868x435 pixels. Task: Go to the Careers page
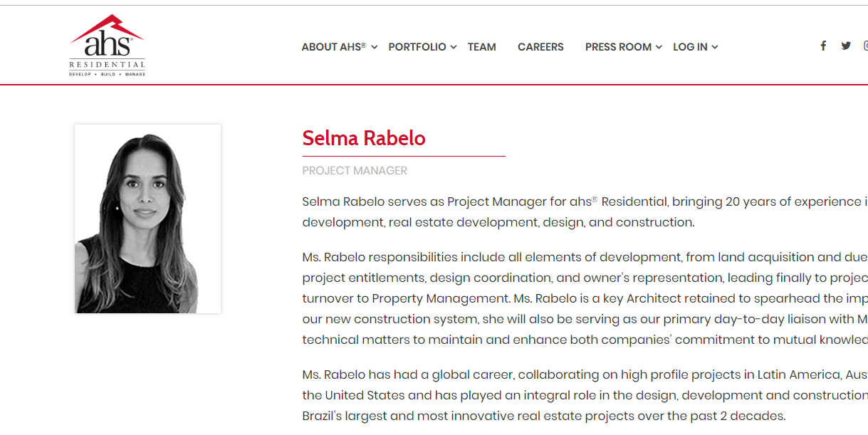coord(540,47)
